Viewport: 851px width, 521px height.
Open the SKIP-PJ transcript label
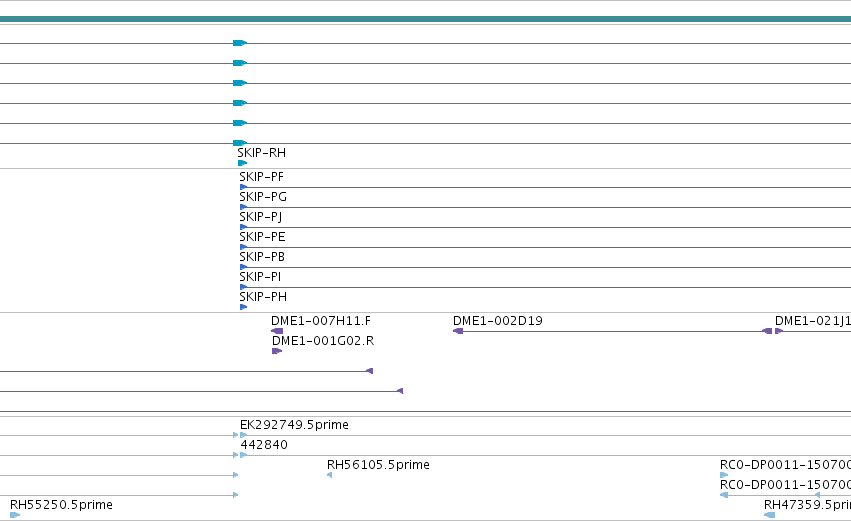tap(261, 217)
